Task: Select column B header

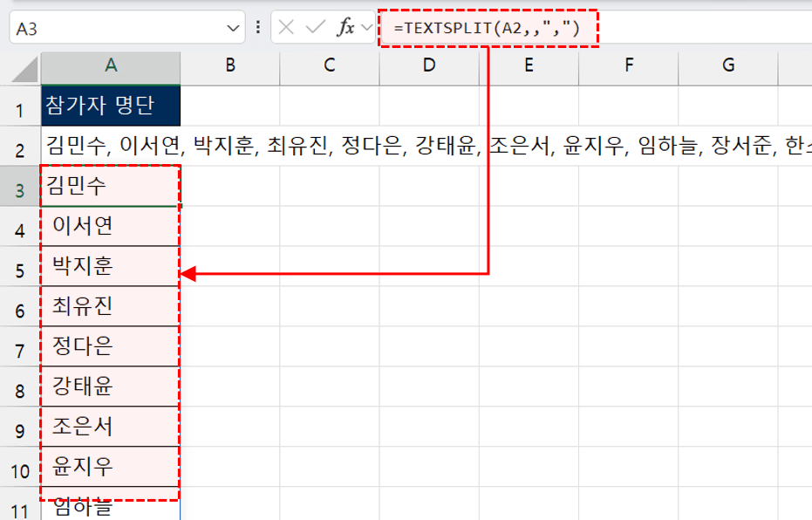Action: pos(229,65)
